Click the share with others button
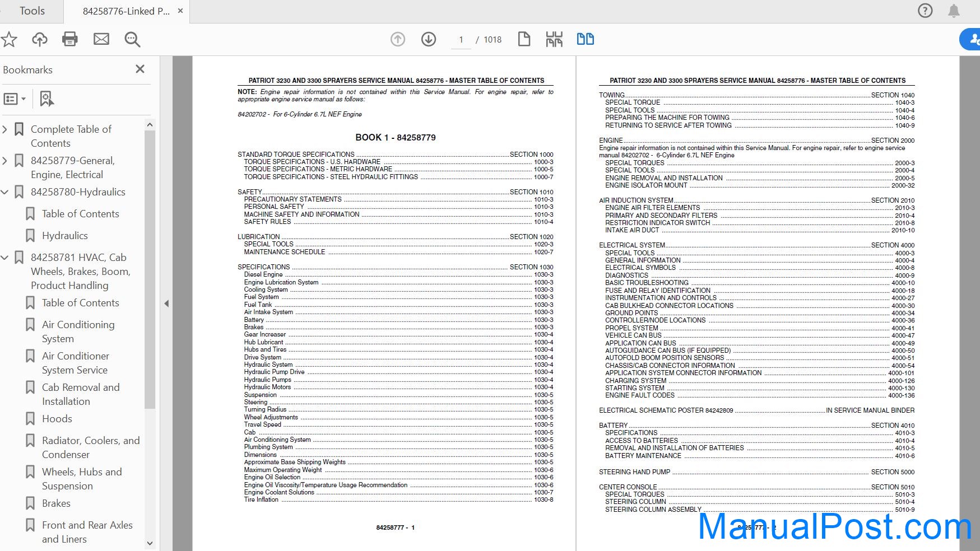Image resolution: width=980 pixels, height=551 pixels. pyautogui.click(x=971, y=39)
